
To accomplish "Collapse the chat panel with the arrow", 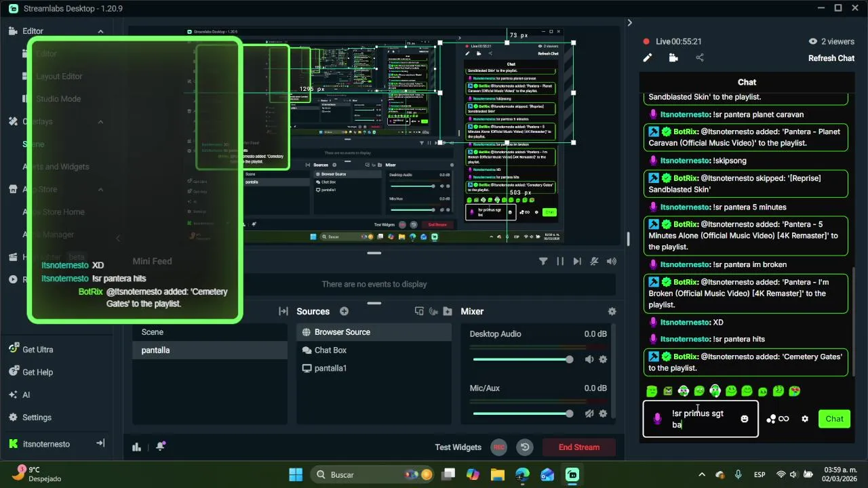I will (629, 22).
